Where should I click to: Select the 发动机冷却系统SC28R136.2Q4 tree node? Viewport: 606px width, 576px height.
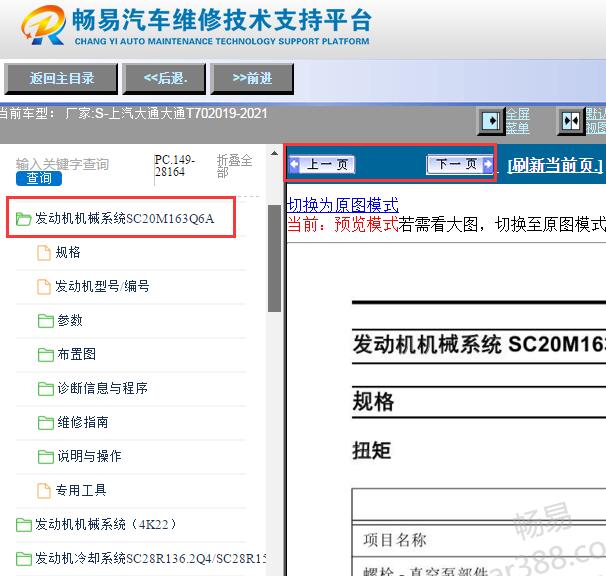(150, 559)
